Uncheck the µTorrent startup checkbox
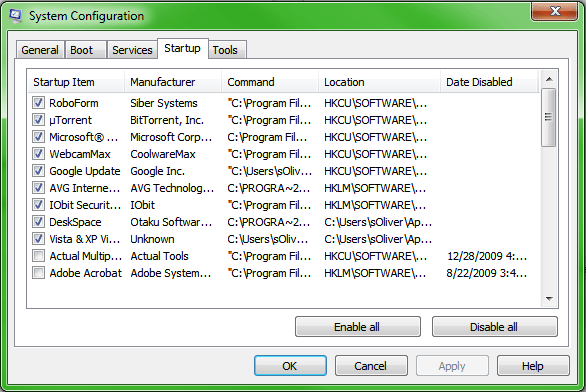 [38, 120]
